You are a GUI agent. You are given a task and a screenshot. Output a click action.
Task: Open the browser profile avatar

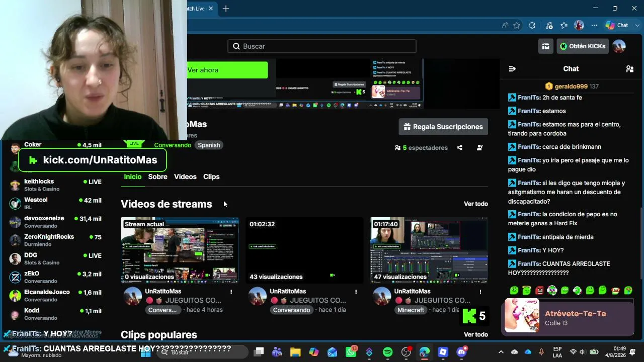(x=579, y=25)
